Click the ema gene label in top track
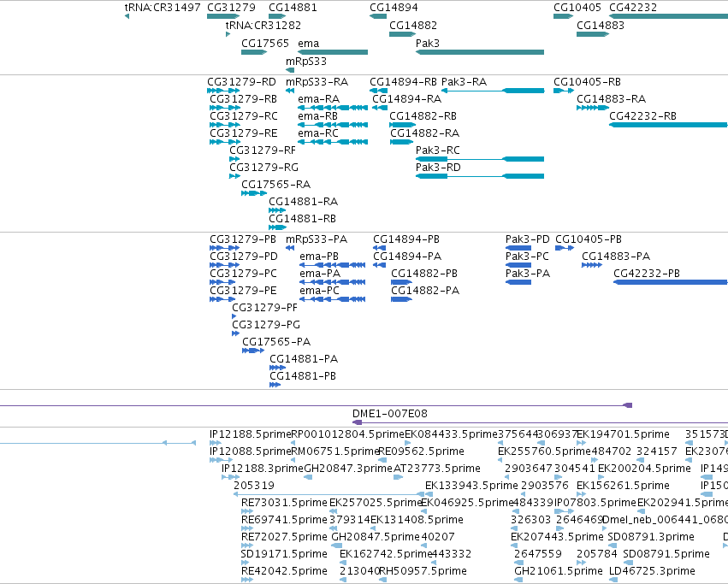 (x=309, y=43)
